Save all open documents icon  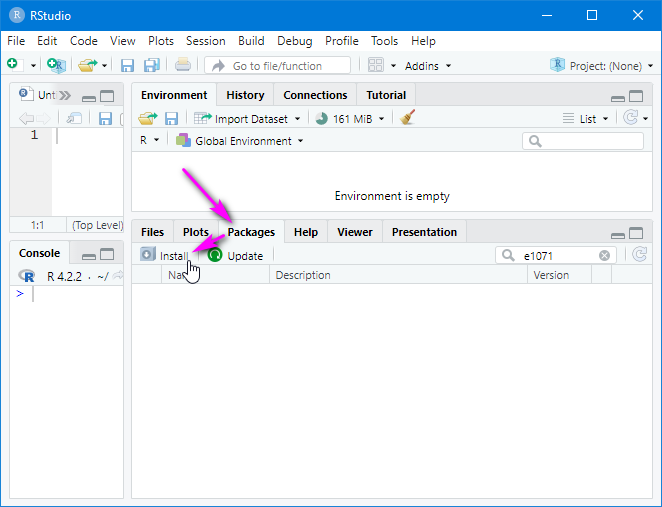coord(152,65)
